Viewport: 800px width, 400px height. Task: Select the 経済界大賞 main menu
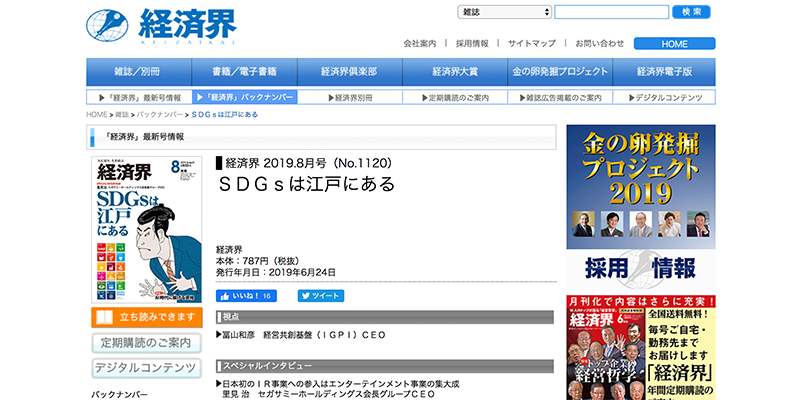(x=455, y=72)
